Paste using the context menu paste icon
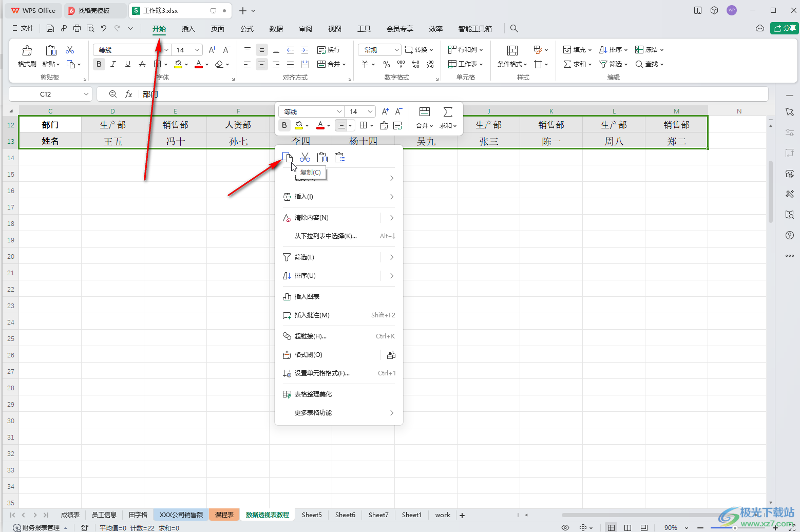 coord(322,157)
